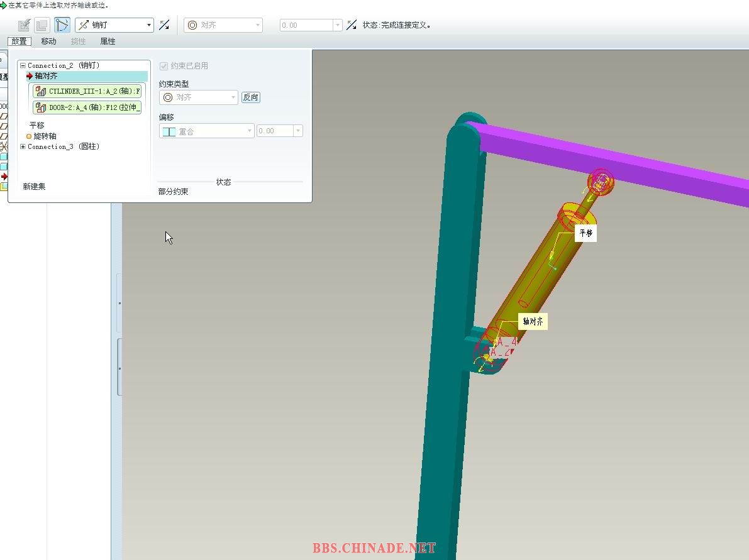
Task: Open the 对齐 constraint type dropdown in panel
Action: click(x=233, y=97)
